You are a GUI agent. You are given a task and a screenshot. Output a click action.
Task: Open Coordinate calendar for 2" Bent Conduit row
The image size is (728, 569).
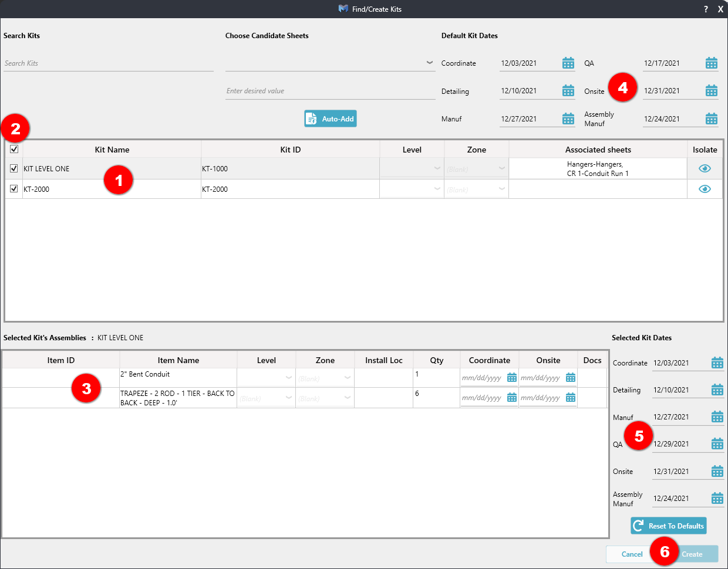(x=511, y=378)
